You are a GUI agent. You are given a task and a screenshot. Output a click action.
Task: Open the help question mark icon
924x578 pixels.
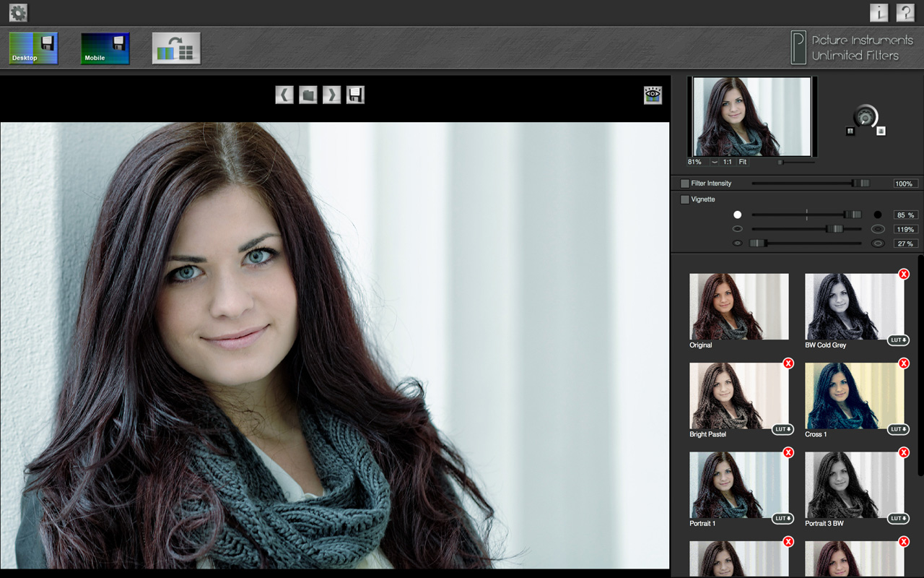pyautogui.click(x=905, y=12)
